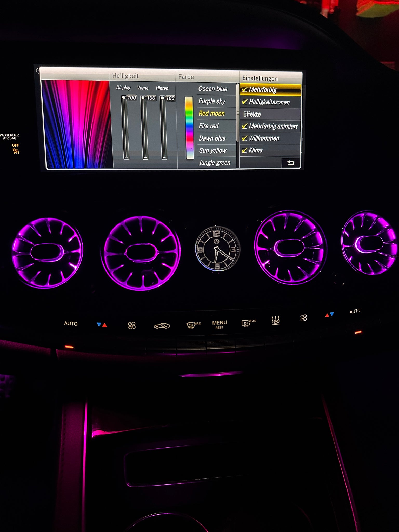Click the Hinten brightness value 100
The width and height of the screenshot is (399, 532).
[170, 98]
